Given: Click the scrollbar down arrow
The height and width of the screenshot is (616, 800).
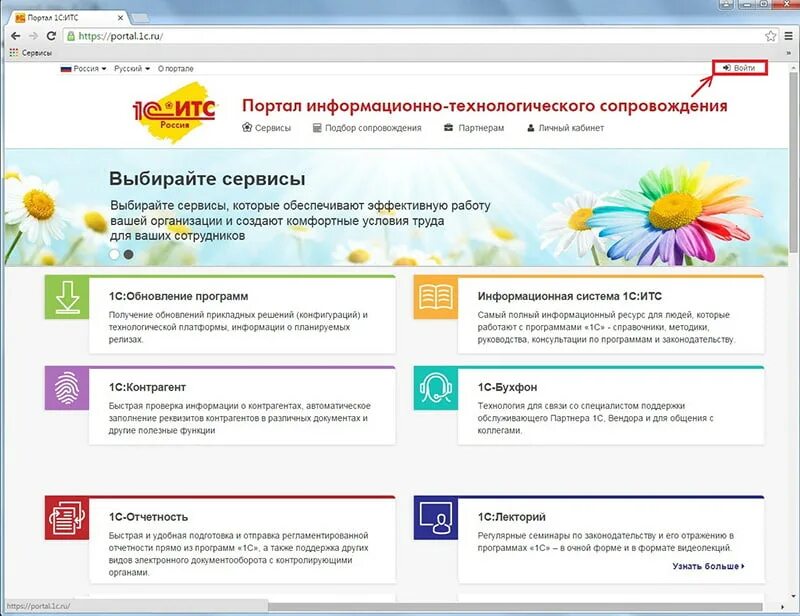Looking at the screenshot, I should point(793,595).
